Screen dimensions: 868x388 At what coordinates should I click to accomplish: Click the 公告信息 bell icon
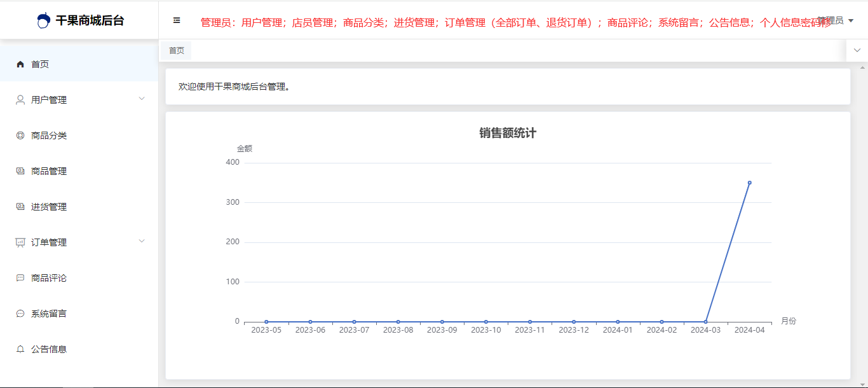point(20,349)
